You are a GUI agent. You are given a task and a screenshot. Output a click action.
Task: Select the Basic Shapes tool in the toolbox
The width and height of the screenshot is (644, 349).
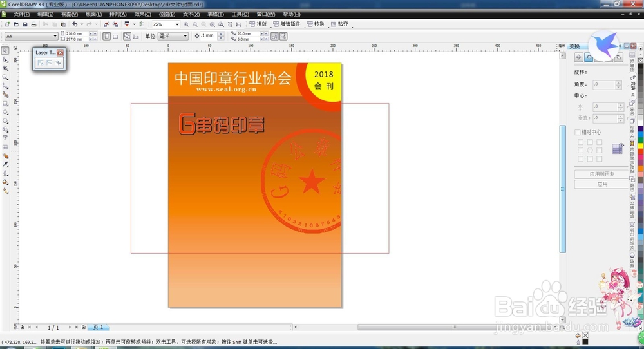(5, 129)
